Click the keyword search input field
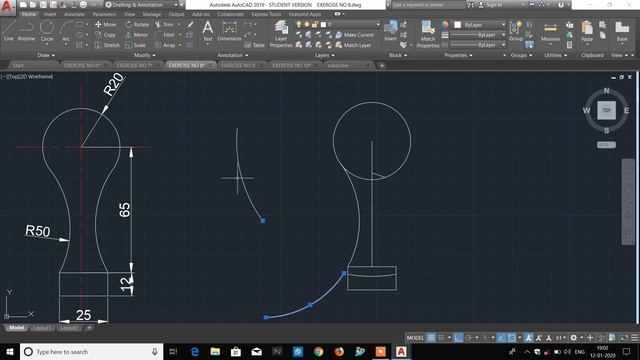Image resolution: width=640 pixels, height=360 pixels. tap(428, 5)
